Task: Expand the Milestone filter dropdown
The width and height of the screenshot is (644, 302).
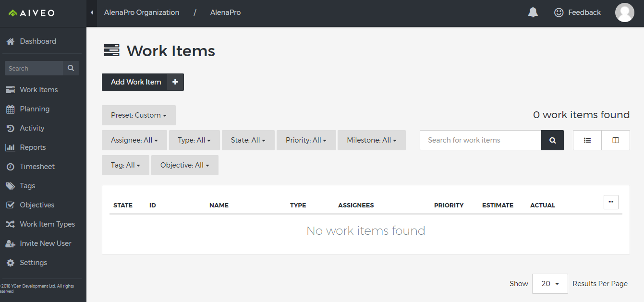Action: tap(371, 140)
